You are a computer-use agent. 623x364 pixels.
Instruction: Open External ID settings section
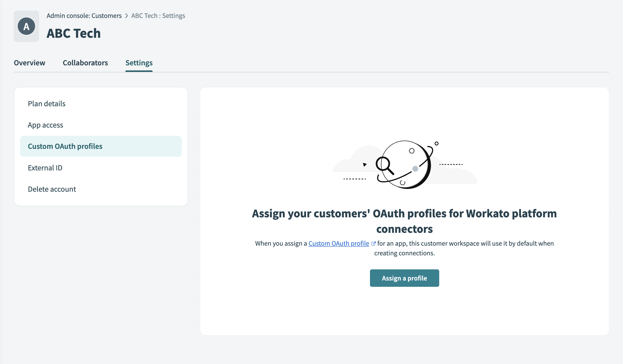[x=101, y=168]
